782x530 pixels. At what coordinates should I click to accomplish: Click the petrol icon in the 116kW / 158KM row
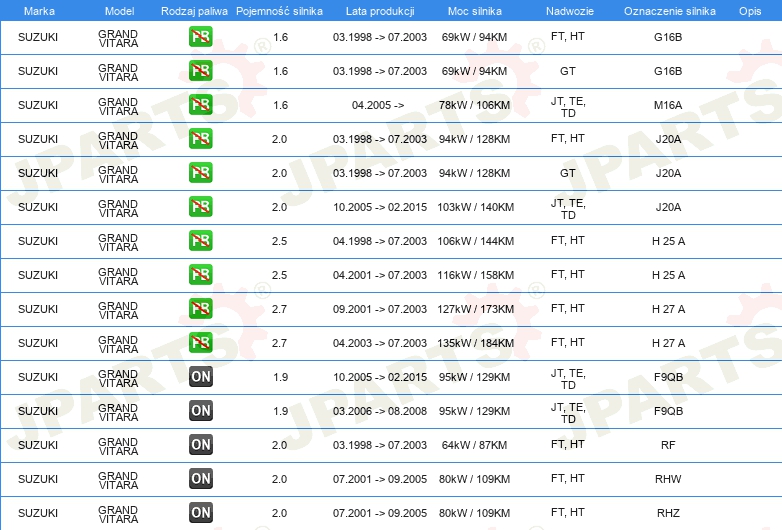(200, 274)
